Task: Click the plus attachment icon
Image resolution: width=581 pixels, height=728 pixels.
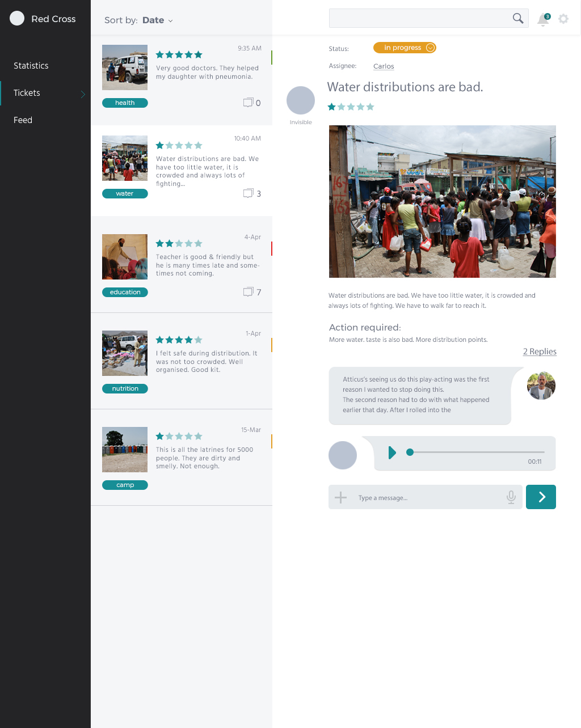Action: (x=340, y=498)
